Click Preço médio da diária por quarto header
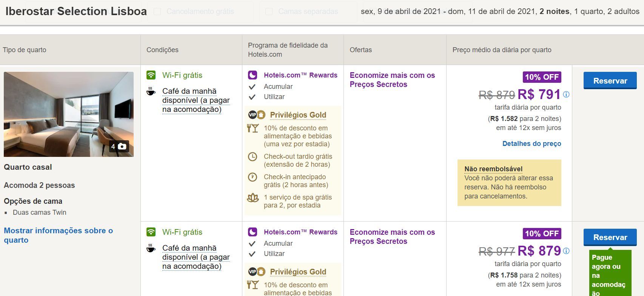The height and width of the screenshot is (296, 644). [502, 50]
